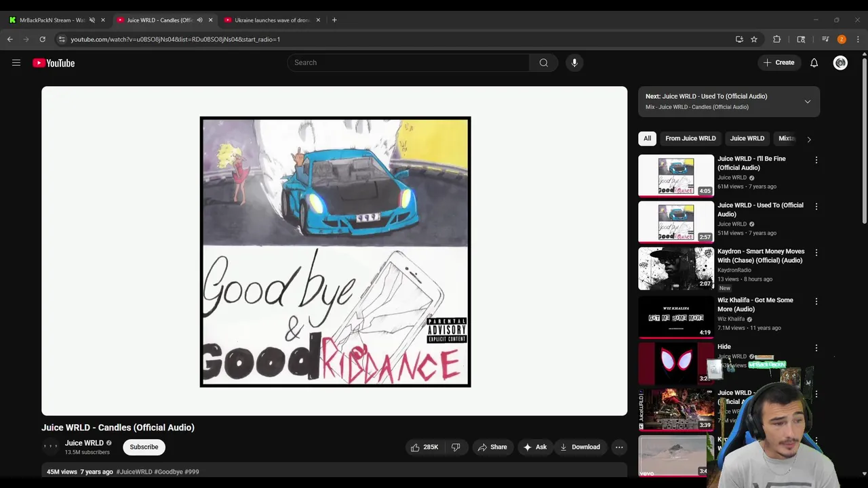Reload the current page

point(42,39)
